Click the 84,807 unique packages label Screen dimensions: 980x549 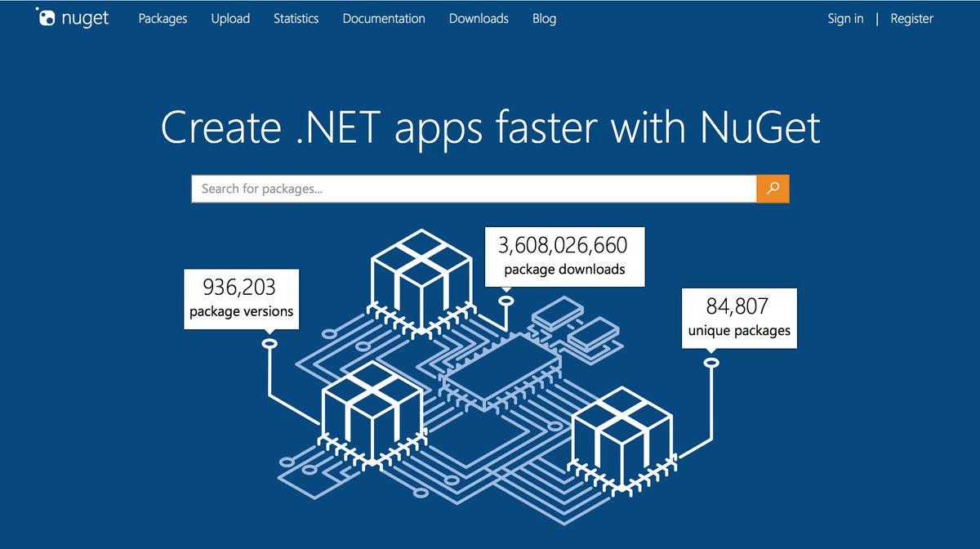(739, 317)
